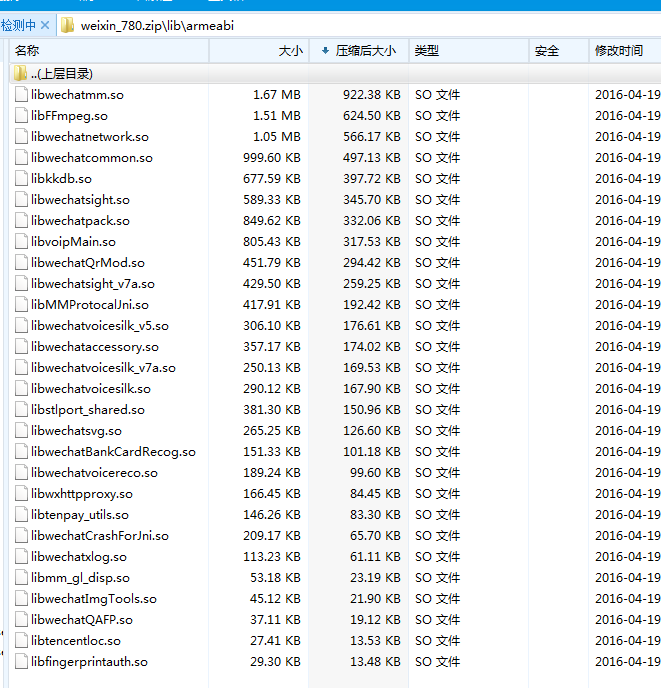
Task: Click libwechatvoicesilk.so file icon
Action: point(21,389)
